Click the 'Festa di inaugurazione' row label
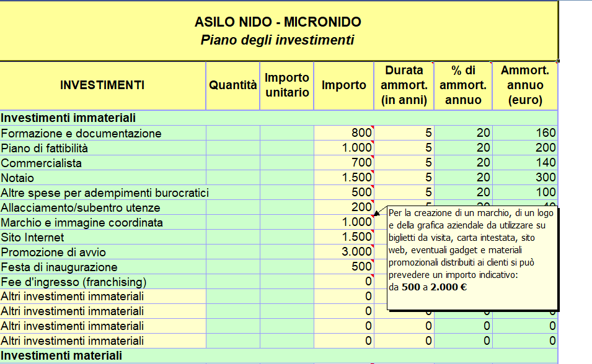Viewport: 592px width, 364px height. 60,267
